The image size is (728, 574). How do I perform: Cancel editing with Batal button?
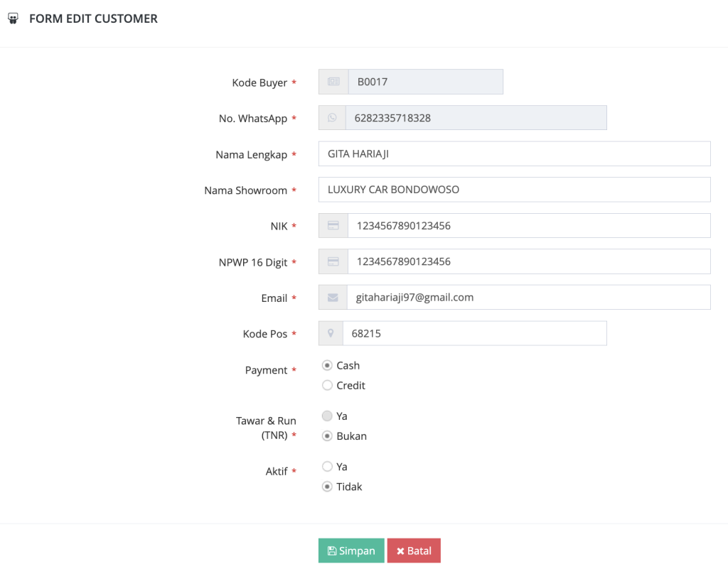point(414,551)
